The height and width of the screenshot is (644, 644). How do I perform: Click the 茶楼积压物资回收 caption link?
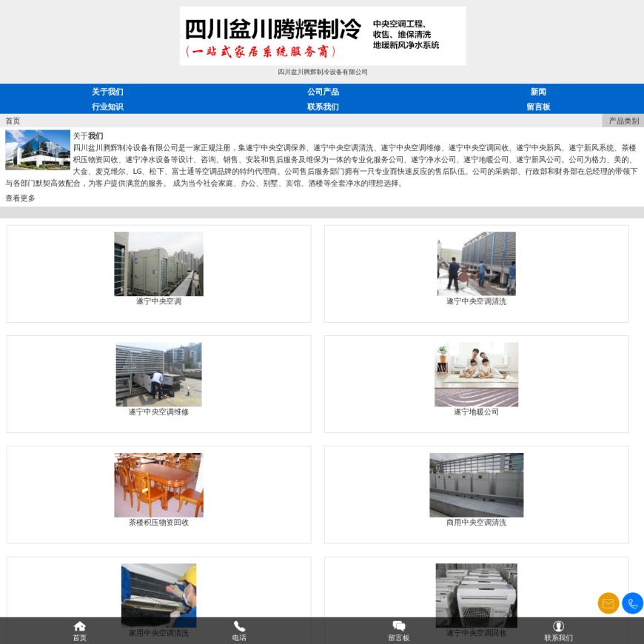point(158,522)
